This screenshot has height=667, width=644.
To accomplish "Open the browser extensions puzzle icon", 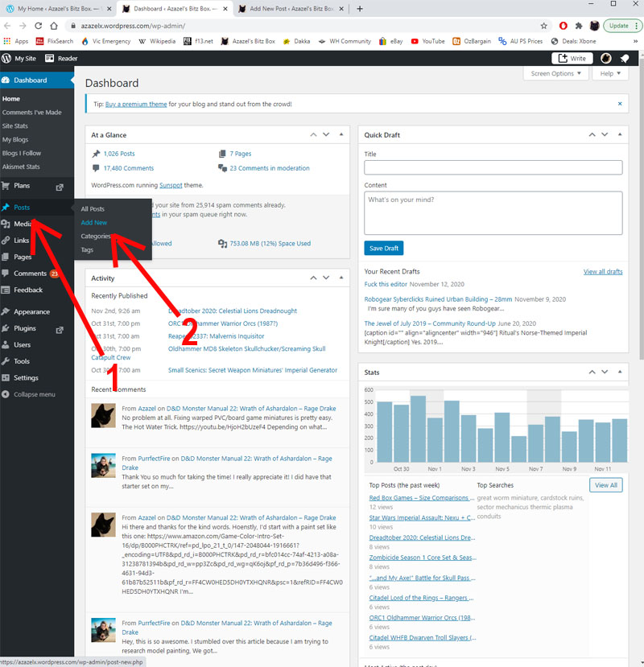I will pyautogui.click(x=578, y=26).
